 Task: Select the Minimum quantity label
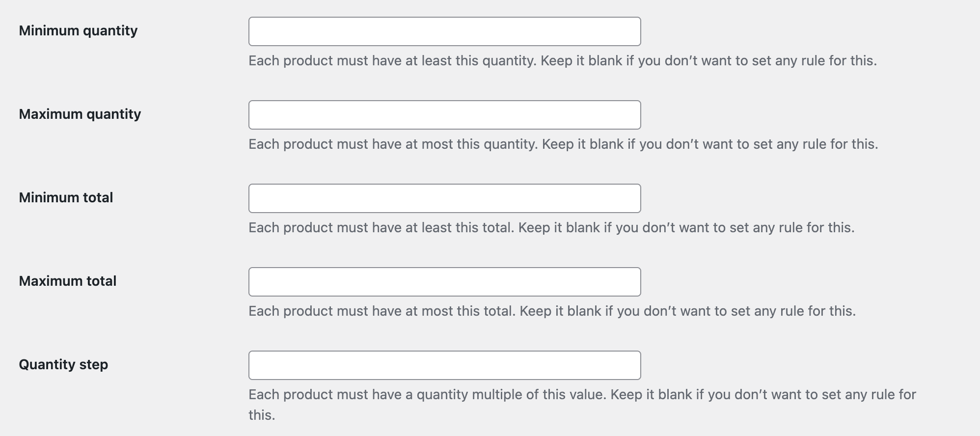(x=77, y=30)
